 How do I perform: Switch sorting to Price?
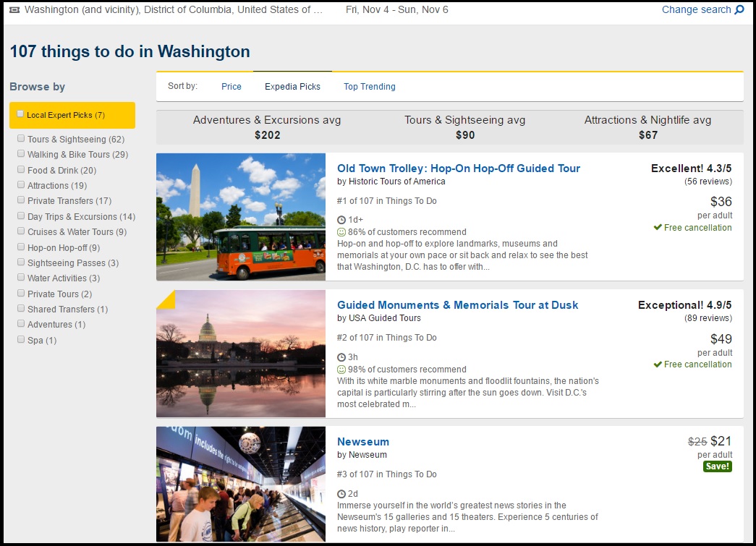click(x=231, y=86)
